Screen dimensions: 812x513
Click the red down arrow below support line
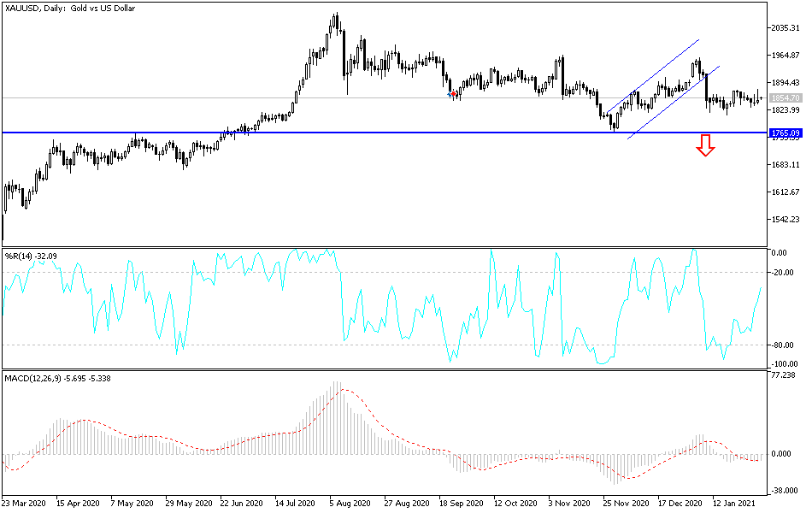[x=705, y=145]
